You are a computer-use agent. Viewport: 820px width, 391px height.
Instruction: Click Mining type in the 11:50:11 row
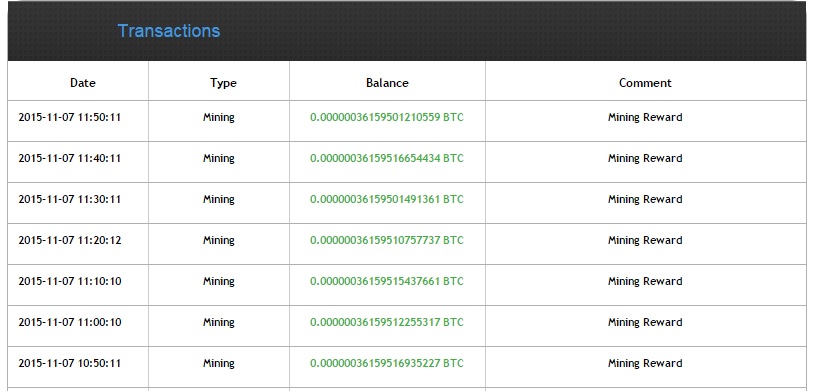pos(219,118)
